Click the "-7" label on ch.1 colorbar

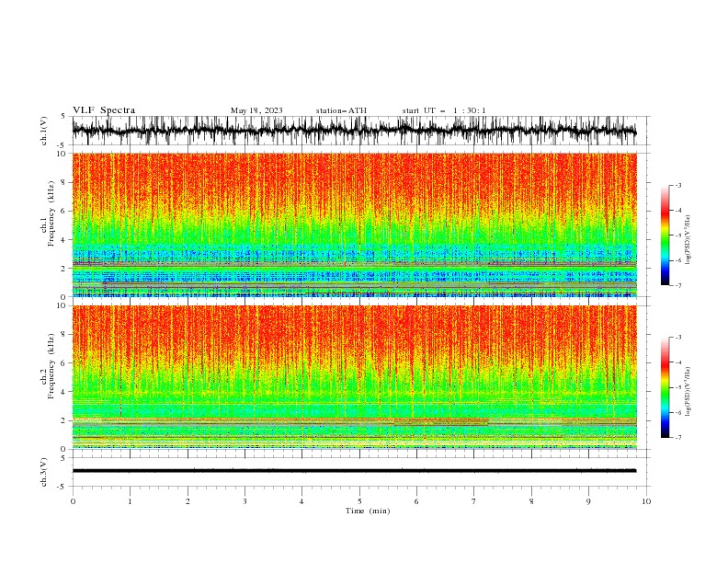pos(678,285)
